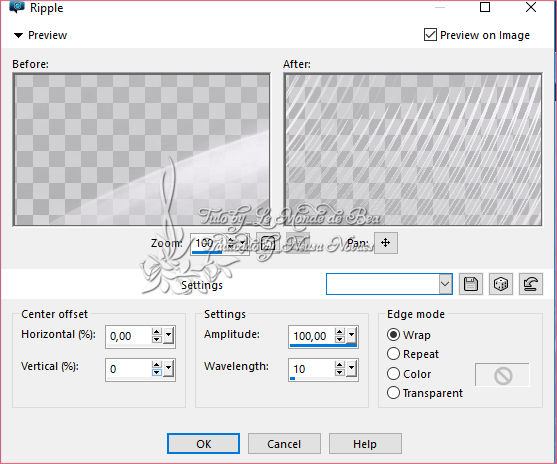Image resolution: width=557 pixels, height=464 pixels.
Task: Click the Cancel button
Action: click(x=284, y=444)
